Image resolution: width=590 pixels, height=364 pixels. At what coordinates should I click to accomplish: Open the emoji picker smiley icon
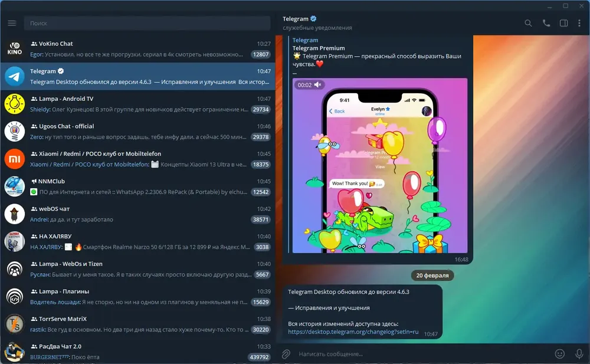(x=560, y=354)
